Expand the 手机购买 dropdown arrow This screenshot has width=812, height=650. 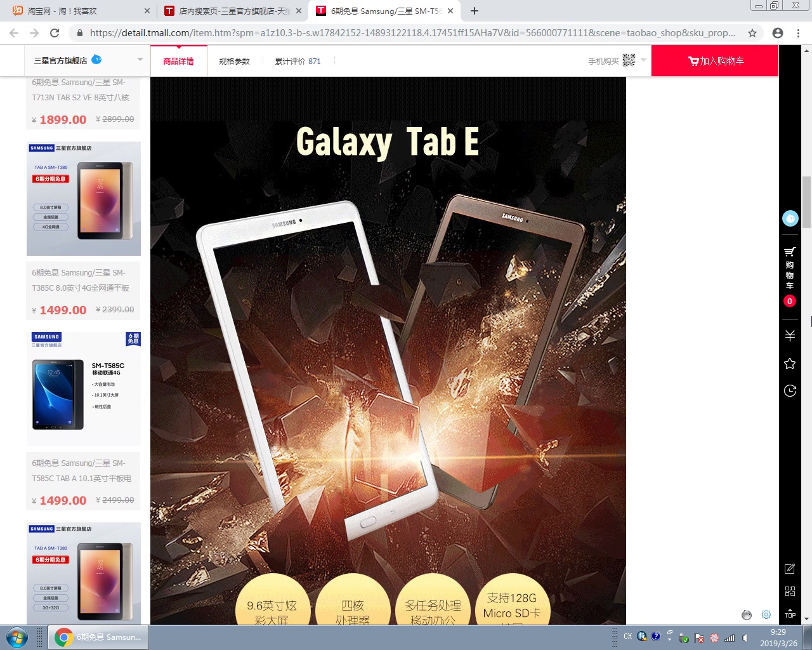[x=643, y=60]
